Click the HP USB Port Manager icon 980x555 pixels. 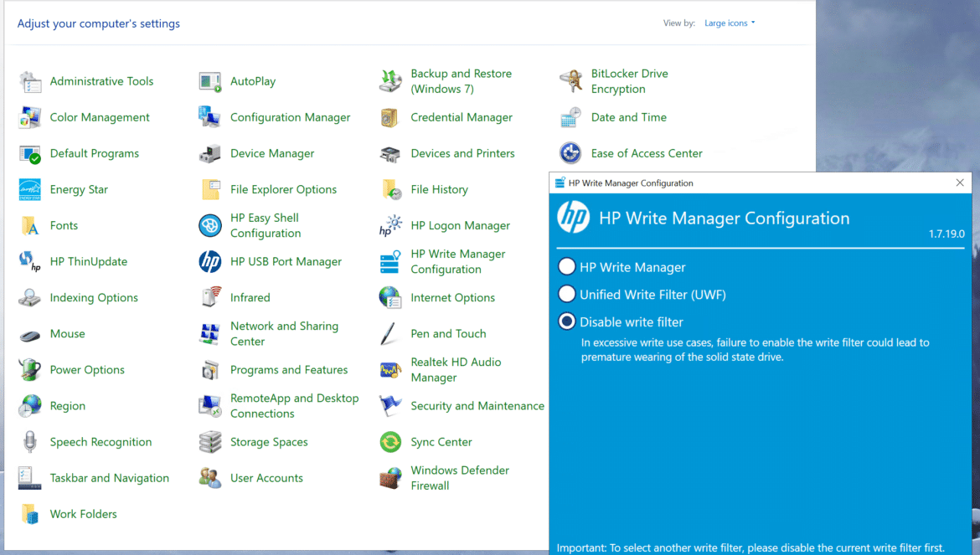[x=210, y=261]
